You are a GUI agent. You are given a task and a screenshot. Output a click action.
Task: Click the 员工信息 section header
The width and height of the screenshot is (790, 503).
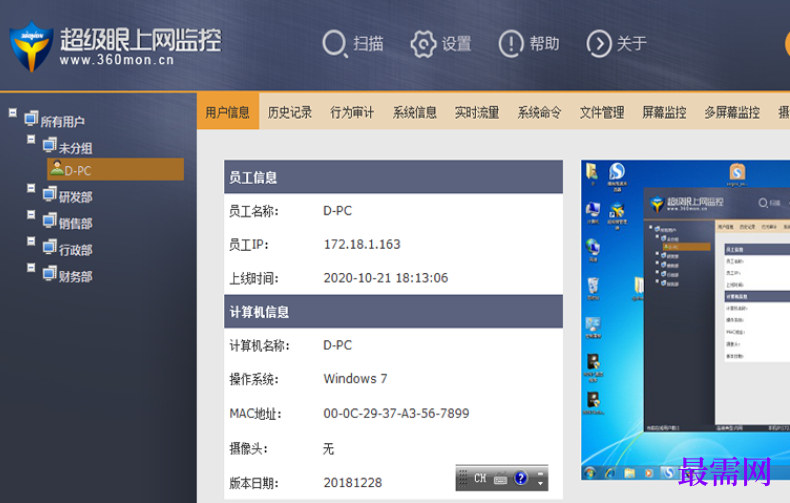pos(393,177)
